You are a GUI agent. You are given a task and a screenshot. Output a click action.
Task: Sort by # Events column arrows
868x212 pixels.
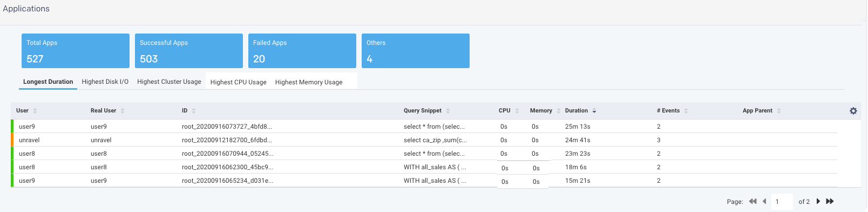pos(686,111)
